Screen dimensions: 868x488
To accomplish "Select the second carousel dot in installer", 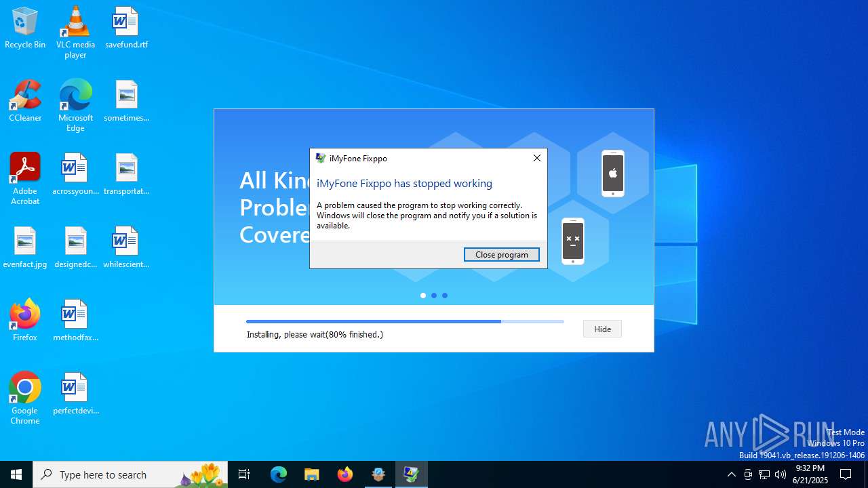I will (434, 296).
